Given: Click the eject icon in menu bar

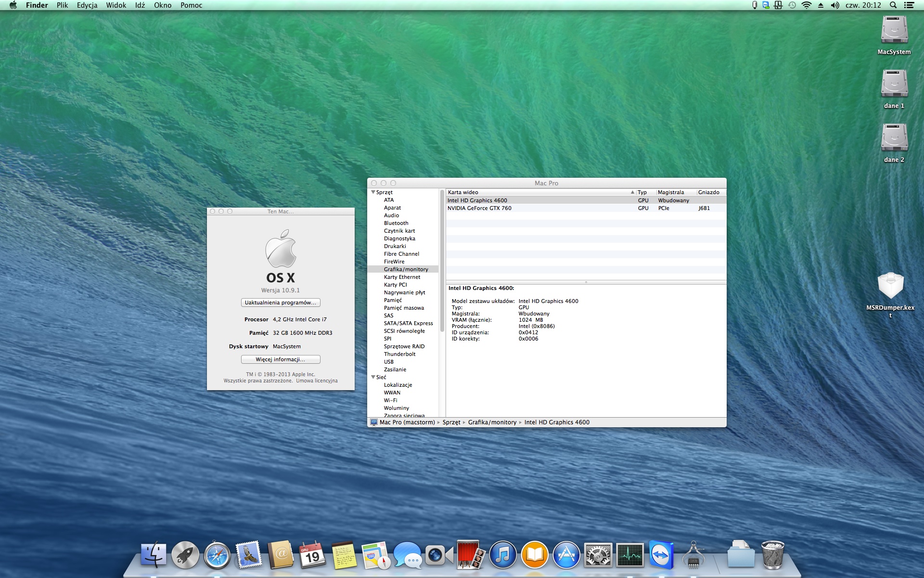Looking at the screenshot, I should (x=821, y=5).
